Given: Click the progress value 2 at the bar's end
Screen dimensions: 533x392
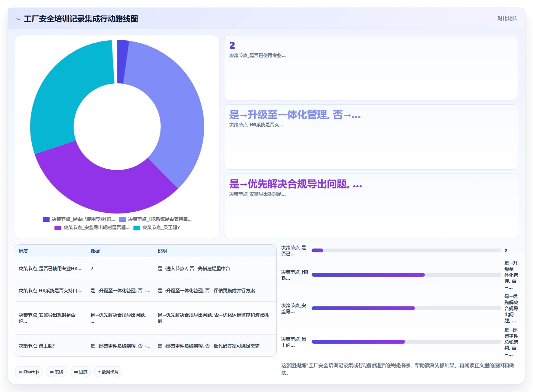Looking at the screenshot, I should pyautogui.click(x=506, y=251).
